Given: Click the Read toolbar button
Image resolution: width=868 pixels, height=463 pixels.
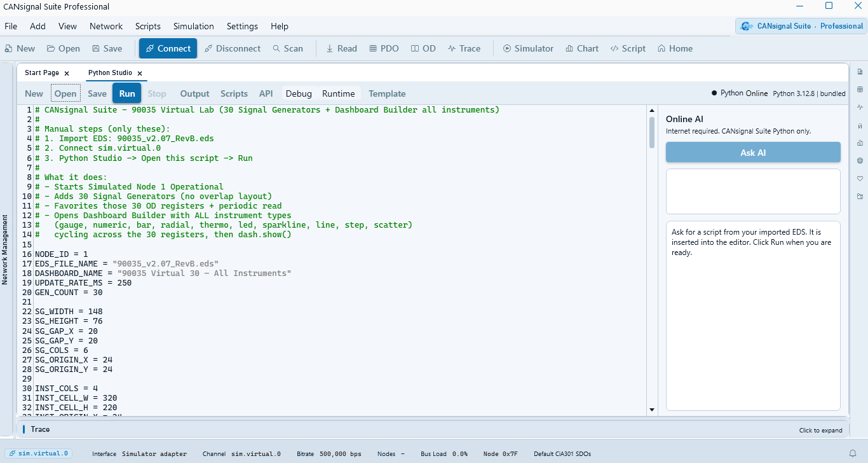Looking at the screenshot, I should [341, 48].
